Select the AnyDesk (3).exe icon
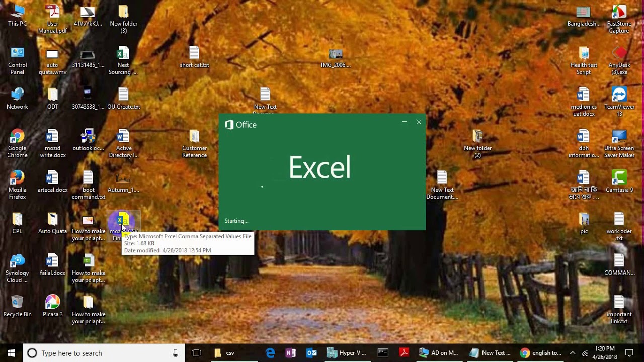This screenshot has width=644, height=362. tap(619, 61)
